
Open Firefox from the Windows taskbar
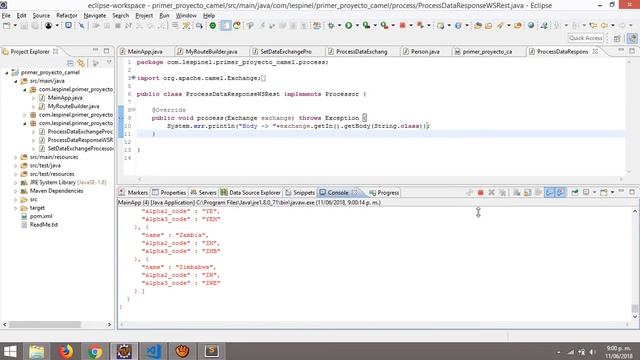[x=66, y=351]
